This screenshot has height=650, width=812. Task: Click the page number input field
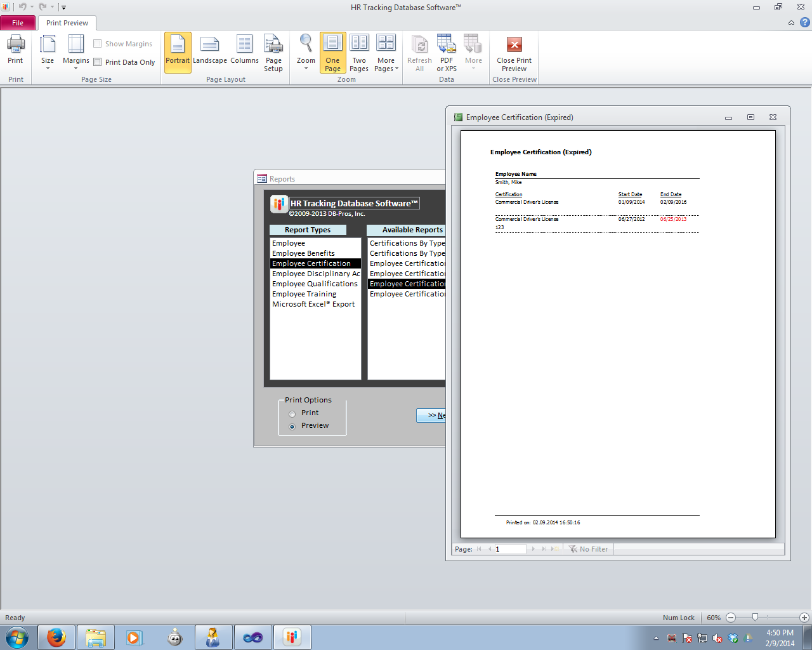(x=510, y=549)
